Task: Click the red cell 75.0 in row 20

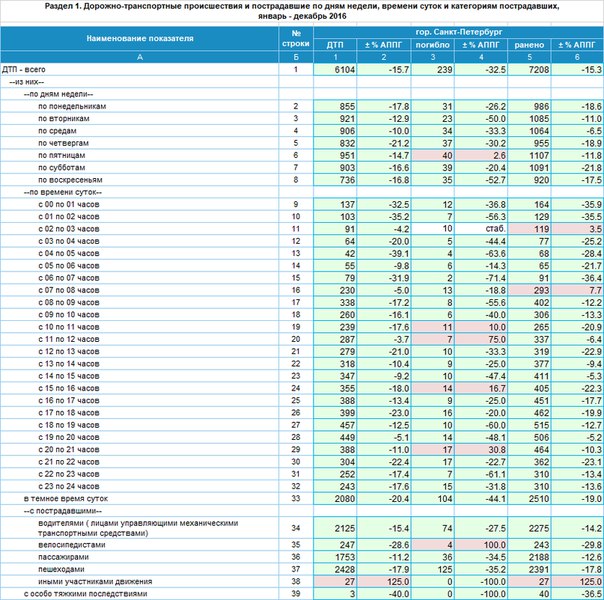Action: pos(481,340)
